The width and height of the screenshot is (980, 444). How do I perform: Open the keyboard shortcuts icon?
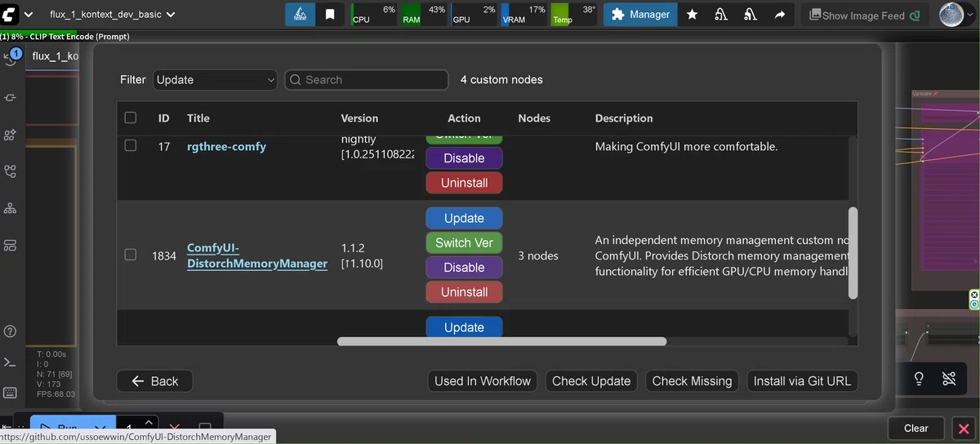tap(11, 393)
